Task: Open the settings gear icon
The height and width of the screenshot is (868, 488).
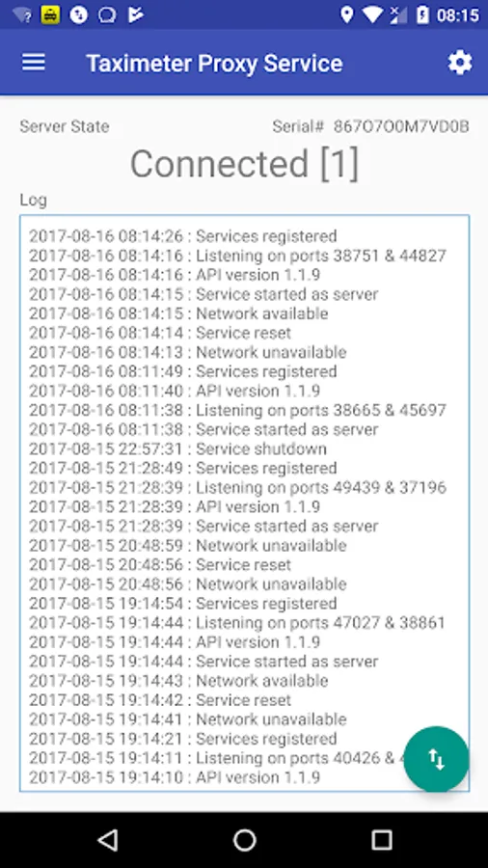Action: 460,63
